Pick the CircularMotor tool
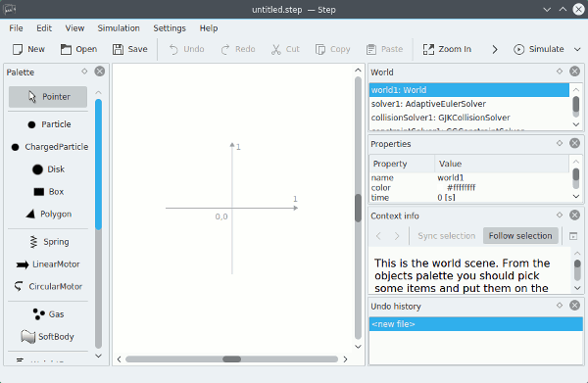 (48, 287)
